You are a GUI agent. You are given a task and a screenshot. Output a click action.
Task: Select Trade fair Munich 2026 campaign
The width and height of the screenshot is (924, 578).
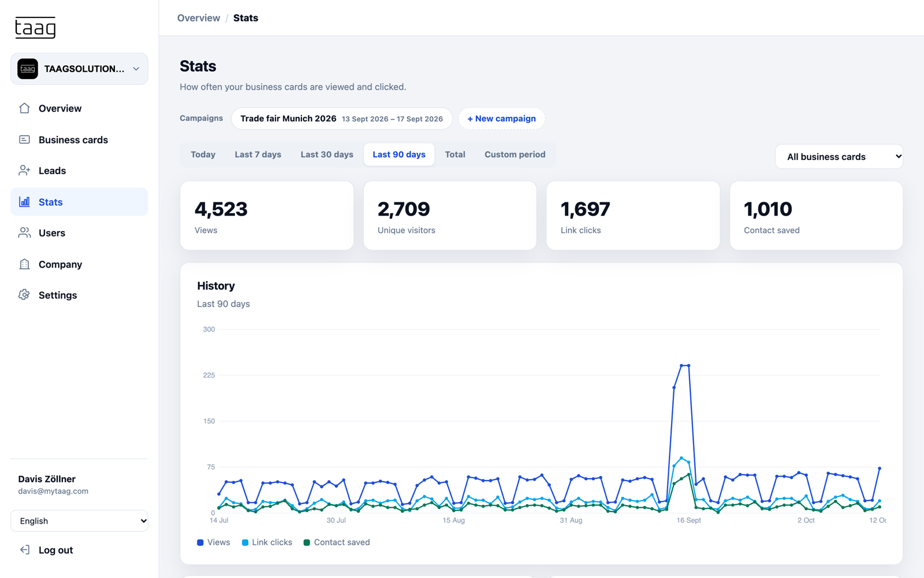342,118
